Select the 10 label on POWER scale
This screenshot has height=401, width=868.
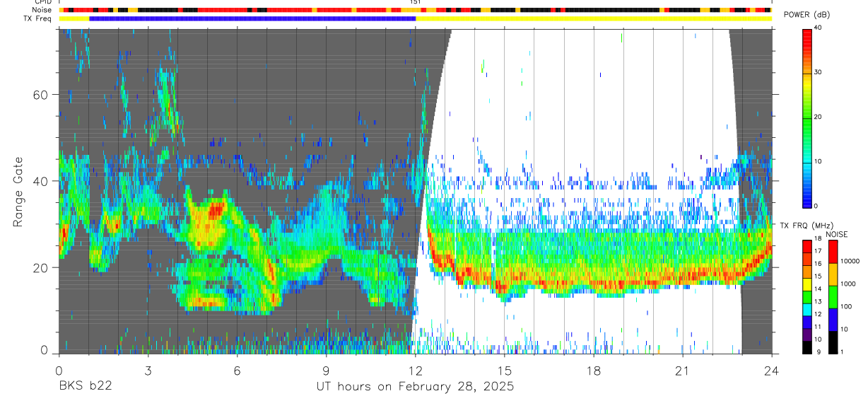tap(819, 161)
